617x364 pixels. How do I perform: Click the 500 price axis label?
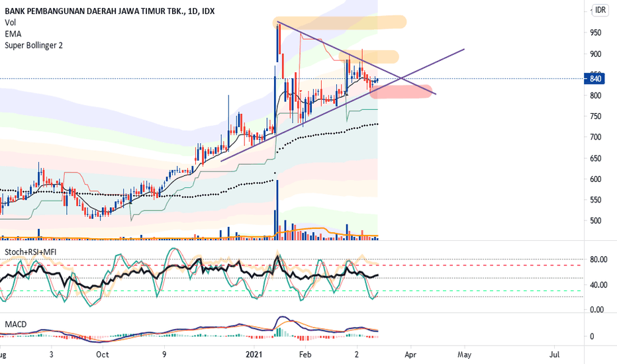[596, 221]
